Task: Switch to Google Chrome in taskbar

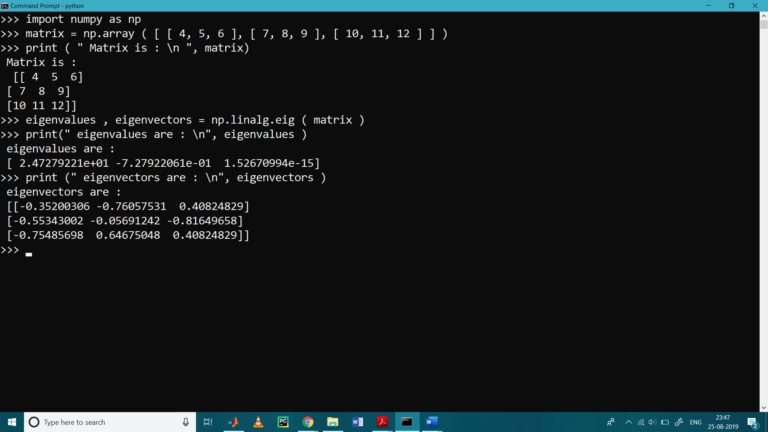Action: point(308,422)
